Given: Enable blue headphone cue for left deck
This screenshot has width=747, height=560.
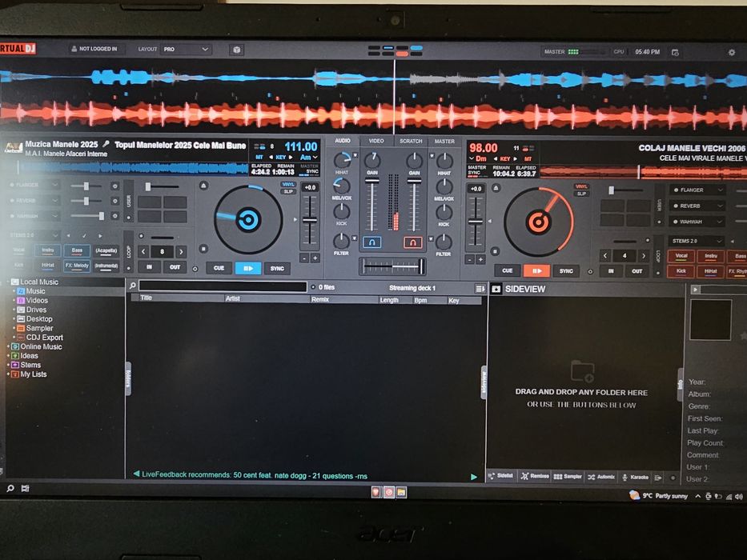Looking at the screenshot, I should tap(372, 242).
